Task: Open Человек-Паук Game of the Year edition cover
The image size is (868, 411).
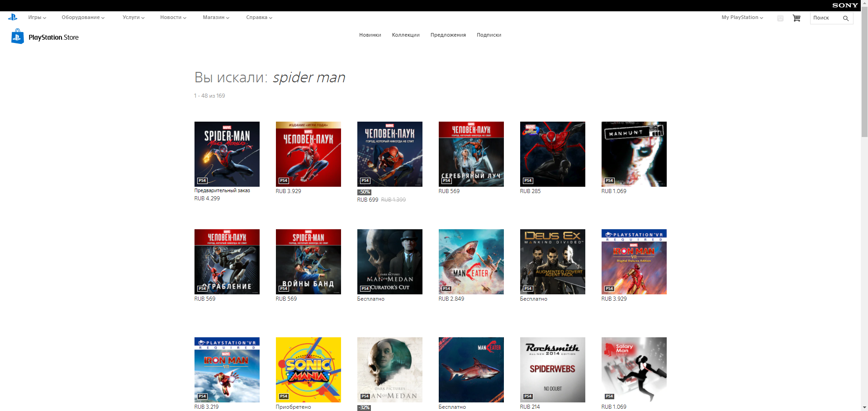Action: [x=308, y=154]
